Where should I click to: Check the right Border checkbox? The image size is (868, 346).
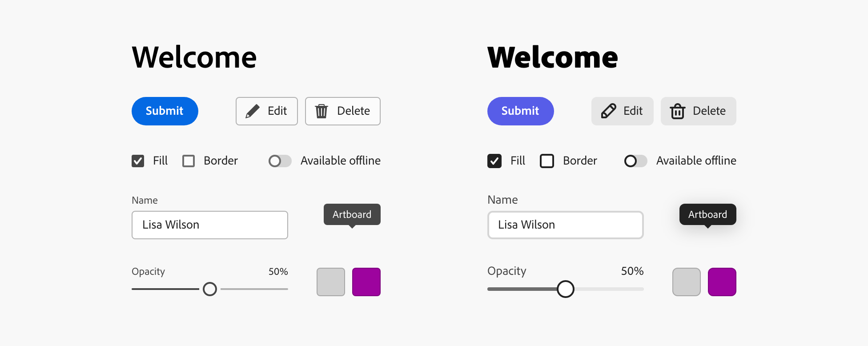coord(547,161)
